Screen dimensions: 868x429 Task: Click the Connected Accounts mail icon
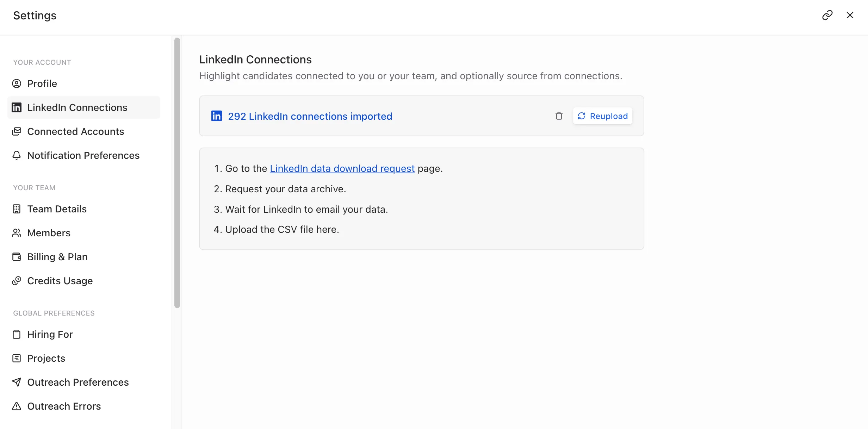[x=17, y=131]
